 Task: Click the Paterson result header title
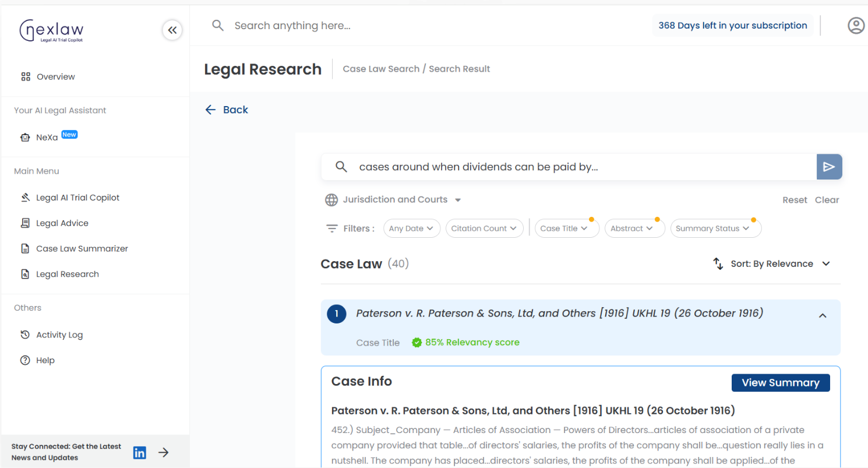click(x=559, y=314)
